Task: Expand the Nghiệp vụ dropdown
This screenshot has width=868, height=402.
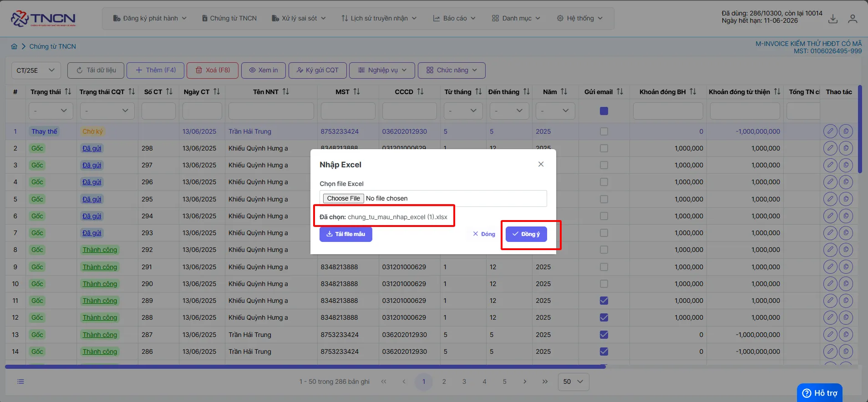Action: [x=382, y=70]
